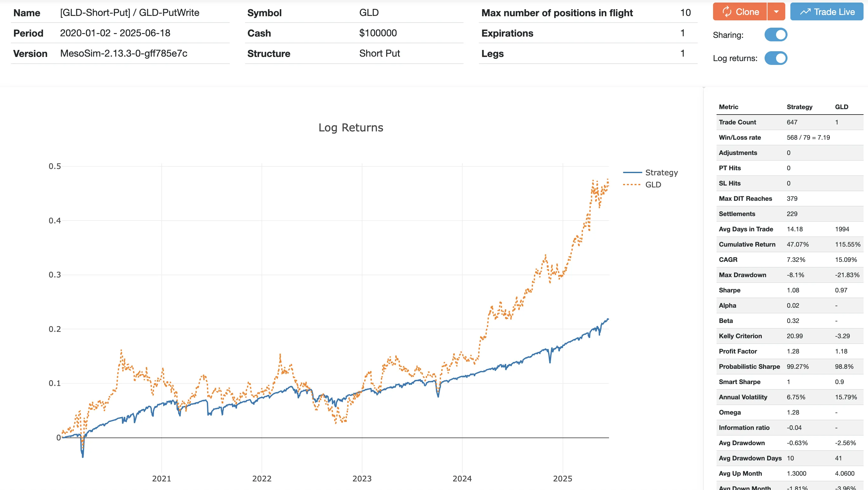The height and width of the screenshot is (490, 868).
Task: Click the blue Strategy legend line swatch
Action: coord(633,172)
